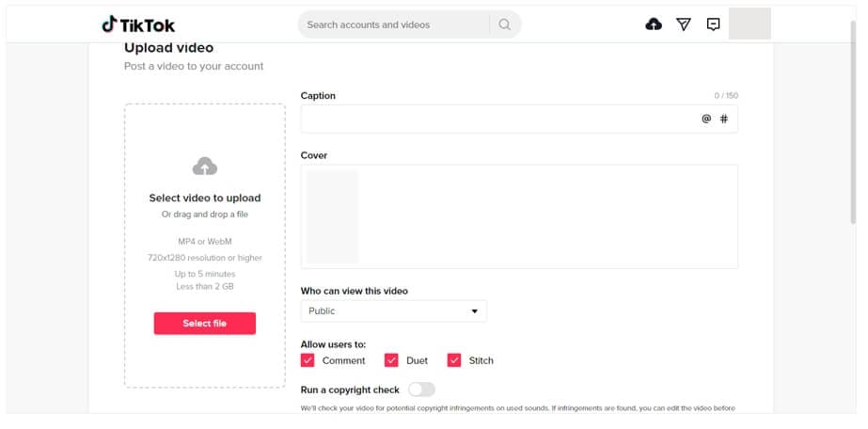Uncheck the Stitch checkbox
The height and width of the screenshot is (429, 868).
click(x=454, y=360)
